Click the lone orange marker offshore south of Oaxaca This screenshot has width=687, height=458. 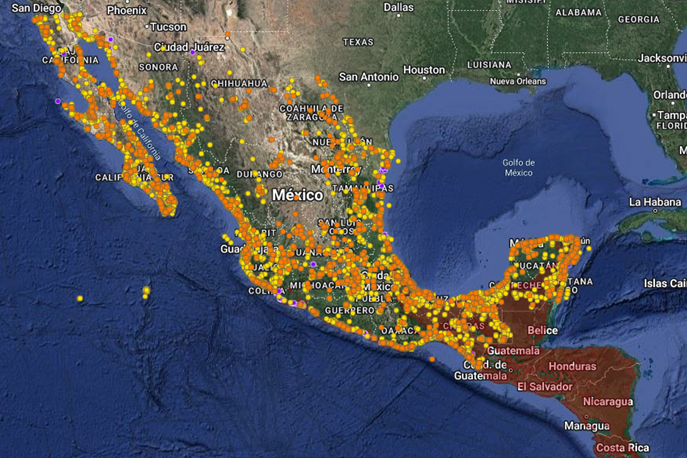click(432, 359)
